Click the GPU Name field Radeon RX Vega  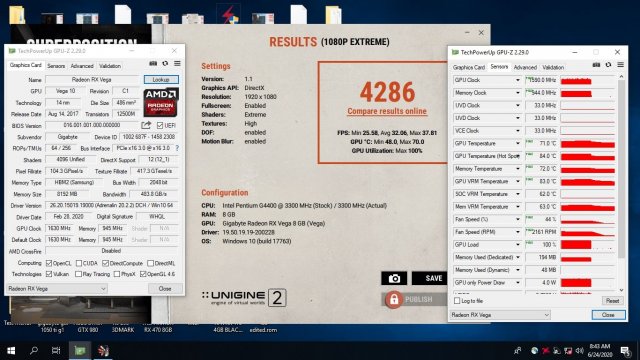92,80
